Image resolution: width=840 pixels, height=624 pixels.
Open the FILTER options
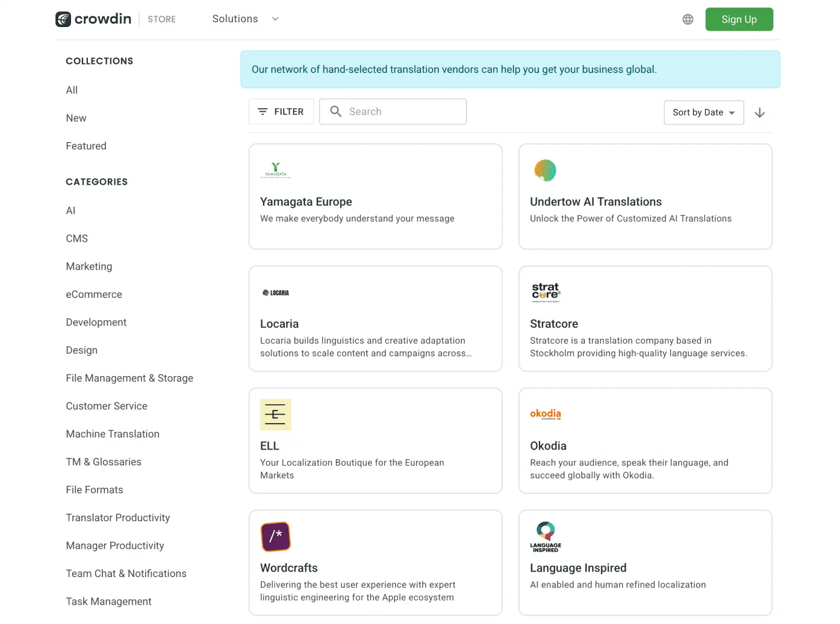click(281, 112)
